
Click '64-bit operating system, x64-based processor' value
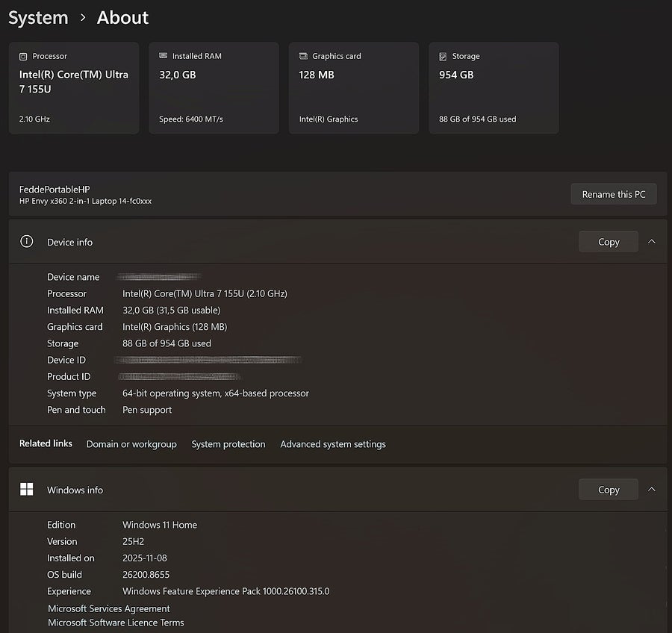216,393
